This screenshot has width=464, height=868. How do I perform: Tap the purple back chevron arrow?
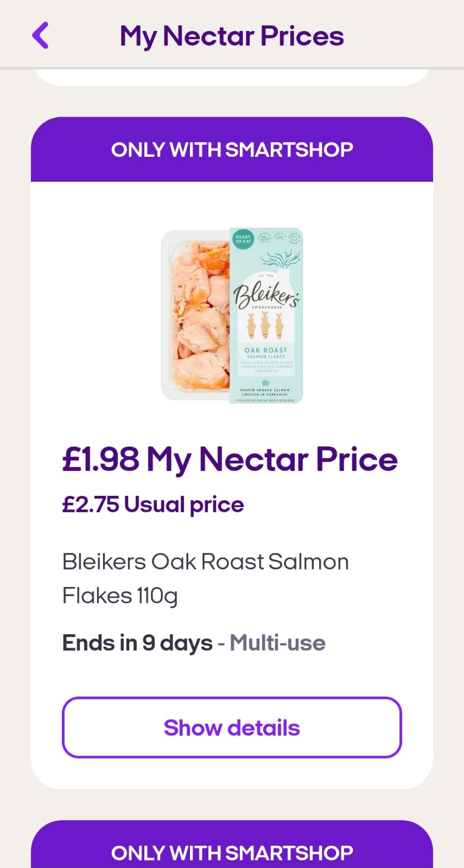(41, 35)
